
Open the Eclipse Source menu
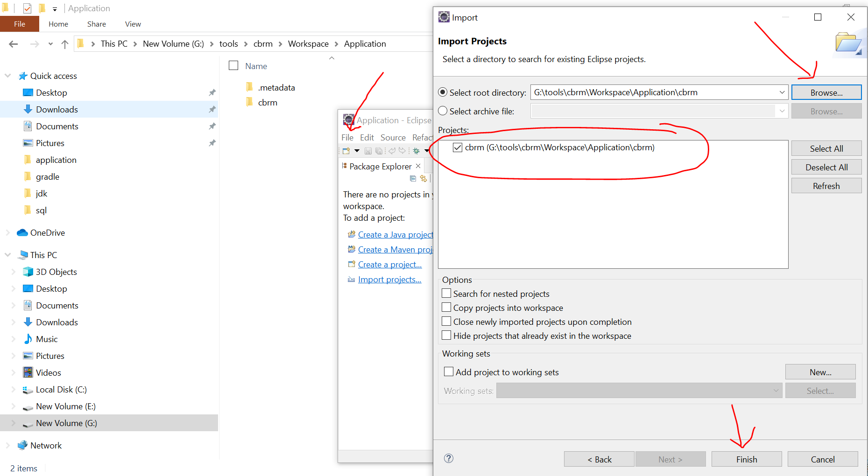[x=393, y=138]
